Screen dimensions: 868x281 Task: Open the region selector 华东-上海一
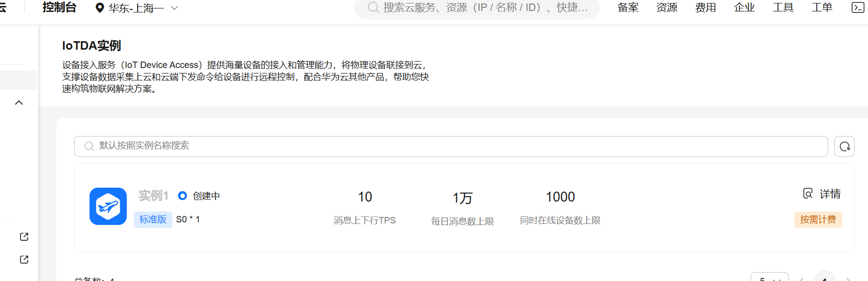pyautogui.click(x=136, y=8)
